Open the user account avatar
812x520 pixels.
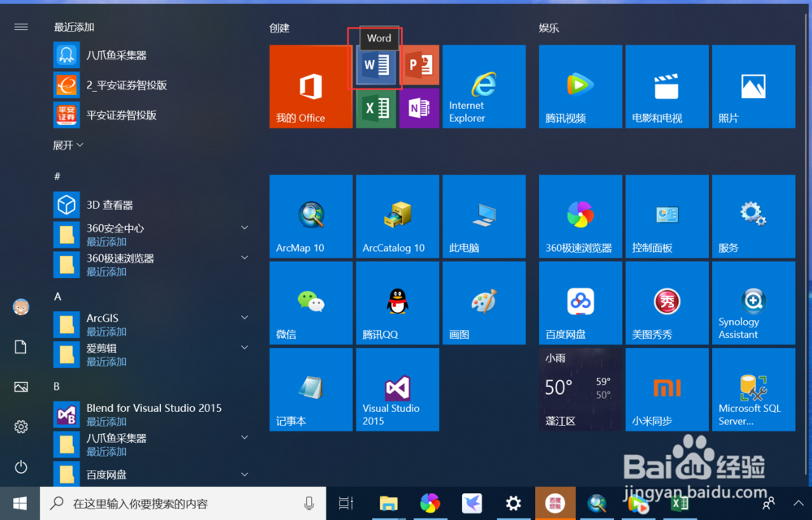pos(21,306)
